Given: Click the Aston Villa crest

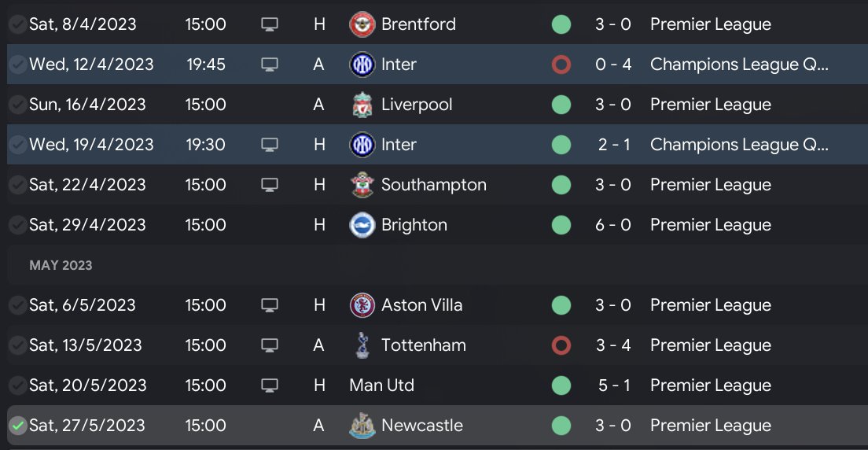Looking at the screenshot, I should tap(362, 305).
